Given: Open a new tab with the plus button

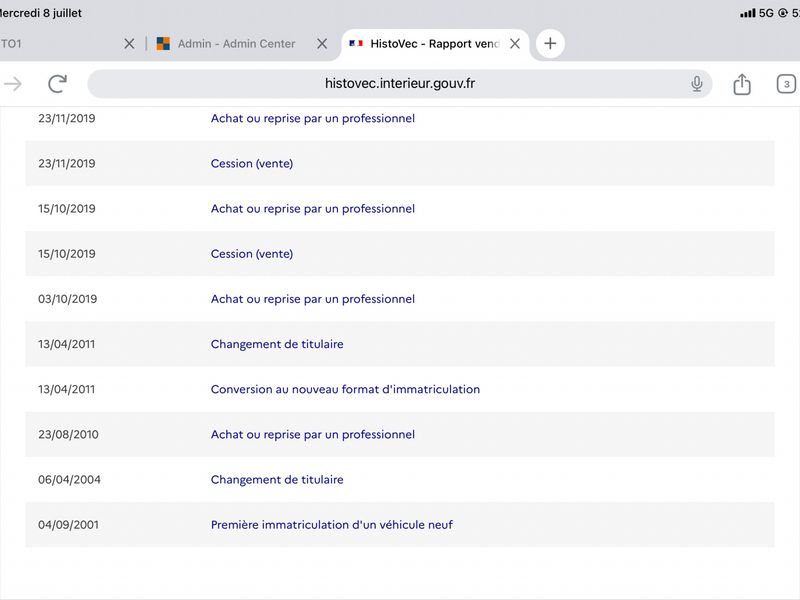Looking at the screenshot, I should click(550, 43).
